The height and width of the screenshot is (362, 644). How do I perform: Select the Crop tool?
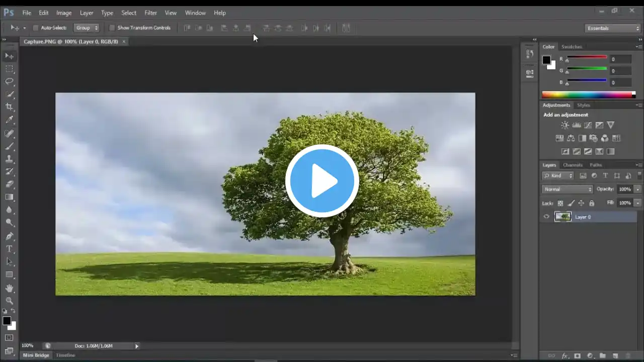coord(9,107)
